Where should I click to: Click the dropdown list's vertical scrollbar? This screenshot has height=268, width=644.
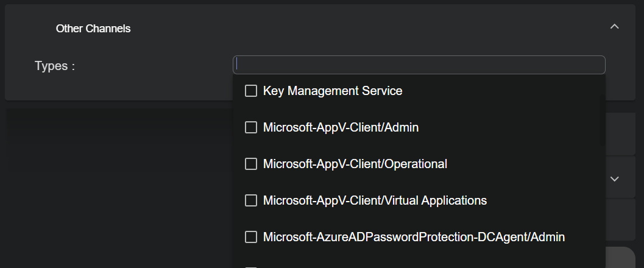[x=602, y=120]
